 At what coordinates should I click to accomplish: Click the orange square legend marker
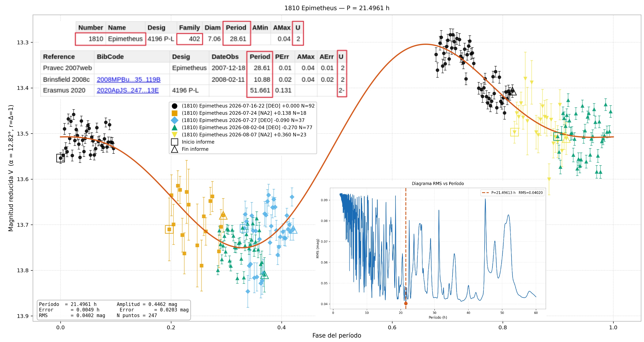pos(174,113)
